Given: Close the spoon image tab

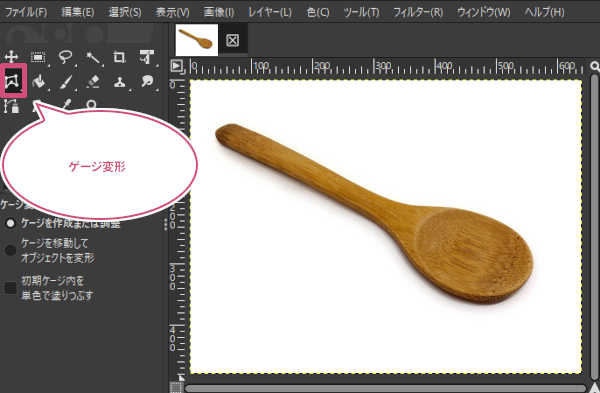Looking at the screenshot, I should coord(232,40).
